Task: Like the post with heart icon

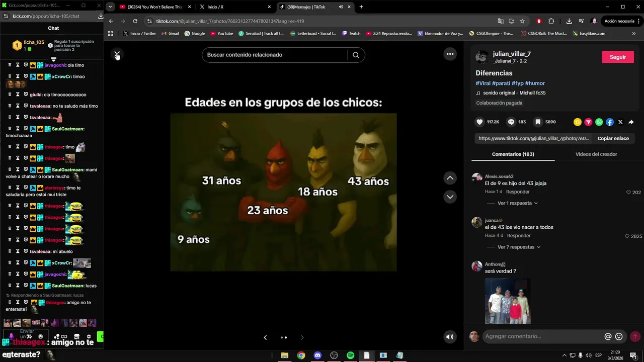Action: 479,122
